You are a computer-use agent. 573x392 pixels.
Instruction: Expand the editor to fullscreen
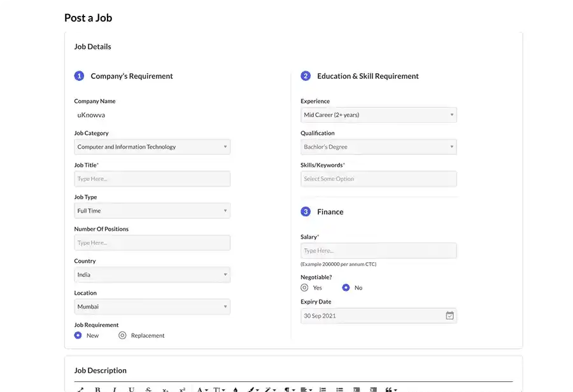tap(80, 389)
